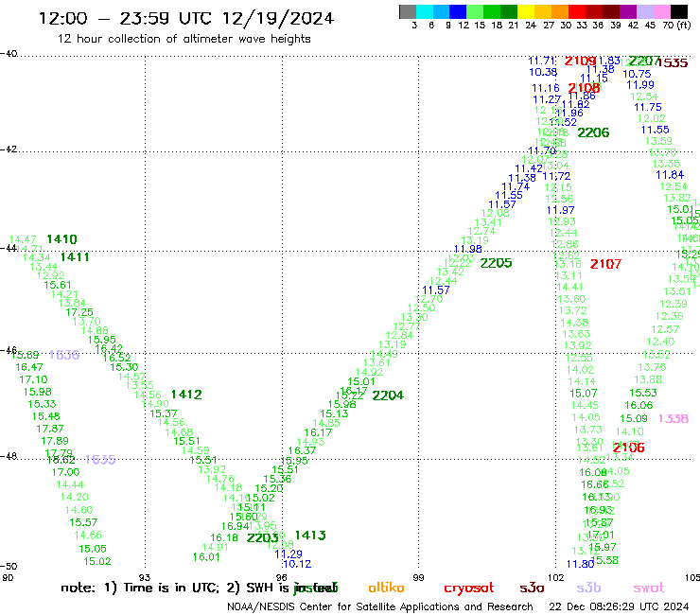This screenshot has width=700, height=615.
Task: Click the pink 1338 swot time label
Action: pyautogui.click(x=674, y=418)
